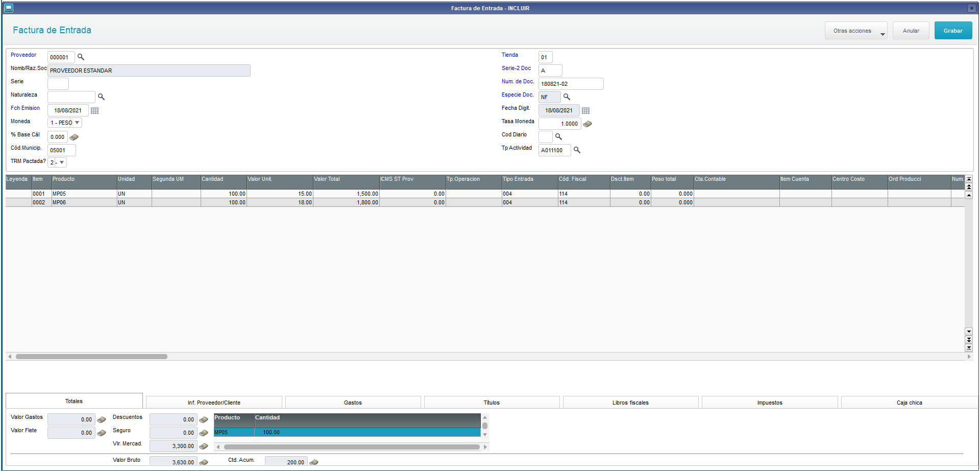Screen dimensions: 980x471
Task: Click the items grid horizontal scrollbar thumb
Action: coord(91,357)
